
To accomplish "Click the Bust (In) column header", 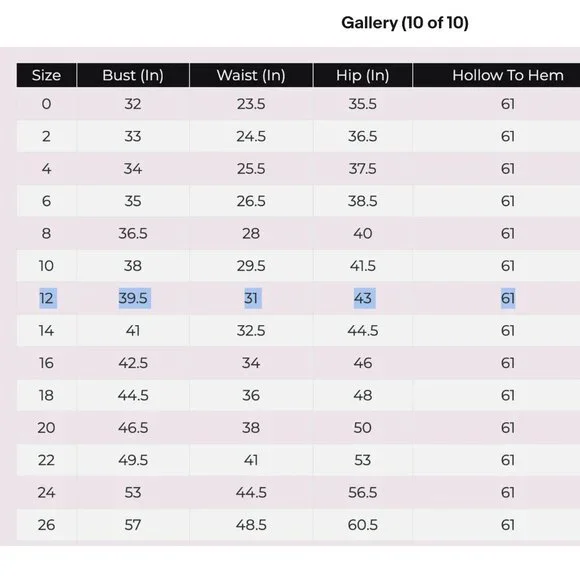I will coord(133,75).
